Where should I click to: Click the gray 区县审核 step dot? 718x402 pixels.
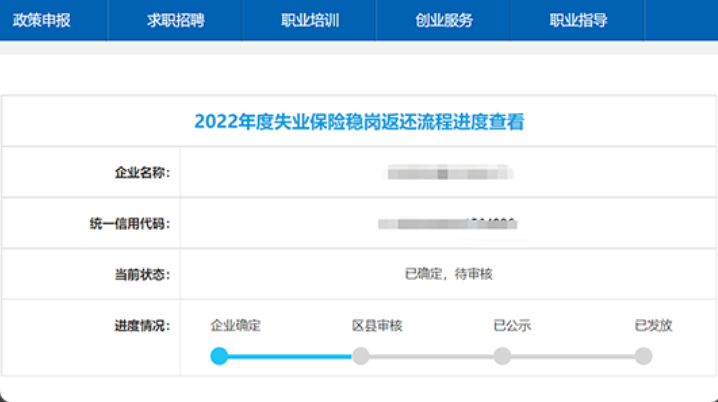[x=361, y=356]
